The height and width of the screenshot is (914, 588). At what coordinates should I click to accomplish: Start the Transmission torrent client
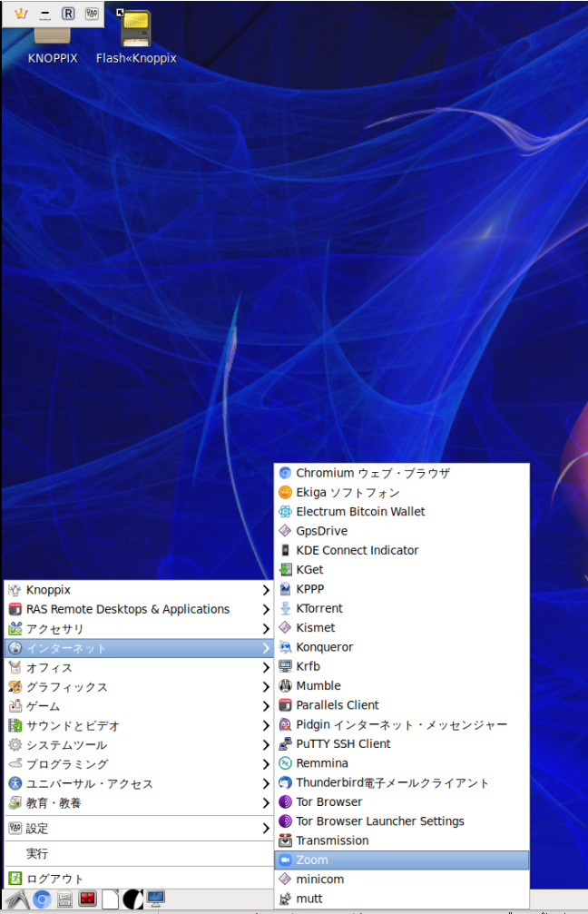coord(401,840)
